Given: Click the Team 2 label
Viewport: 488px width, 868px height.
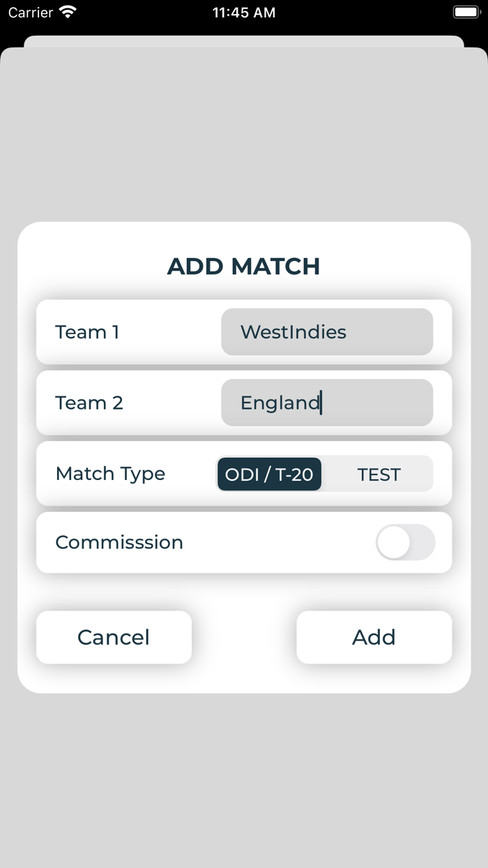Looking at the screenshot, I should tap(89, 403).
